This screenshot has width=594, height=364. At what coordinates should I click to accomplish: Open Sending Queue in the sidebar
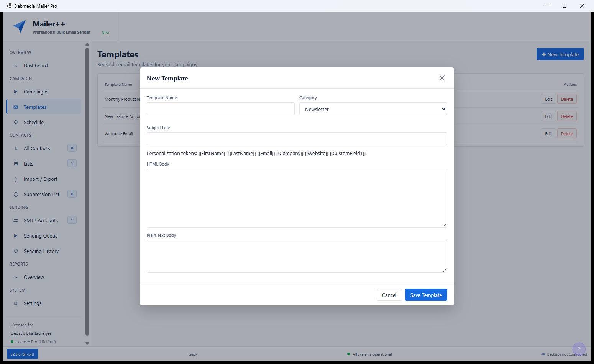pos(44,236)
